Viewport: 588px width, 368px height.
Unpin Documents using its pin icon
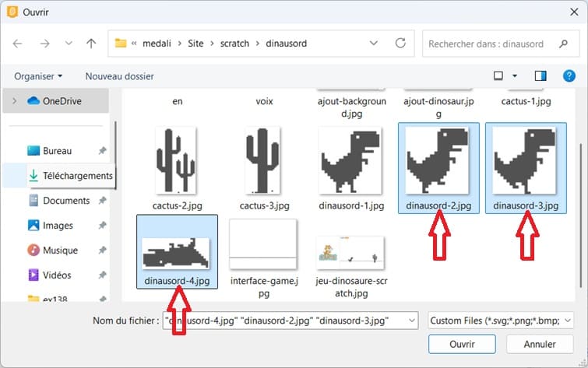pos(102,201)
